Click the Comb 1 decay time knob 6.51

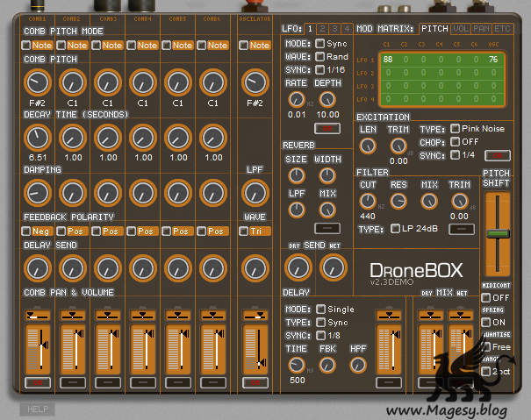click(37, 138)
